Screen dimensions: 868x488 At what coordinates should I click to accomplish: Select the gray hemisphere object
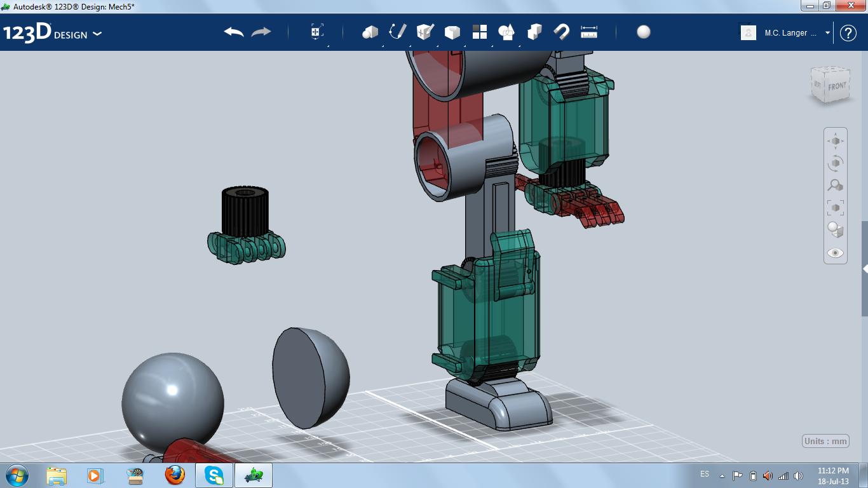(x=311, y=378)
